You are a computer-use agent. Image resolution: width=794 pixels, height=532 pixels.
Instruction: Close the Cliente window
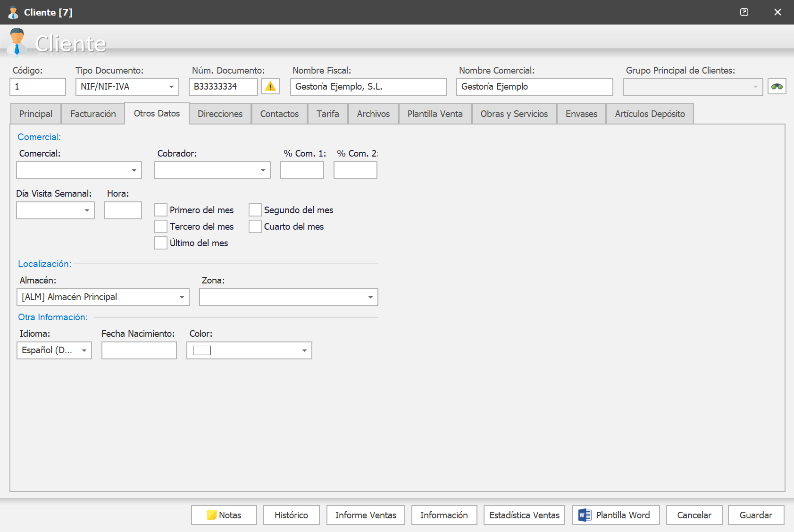(x=777, y=12)
